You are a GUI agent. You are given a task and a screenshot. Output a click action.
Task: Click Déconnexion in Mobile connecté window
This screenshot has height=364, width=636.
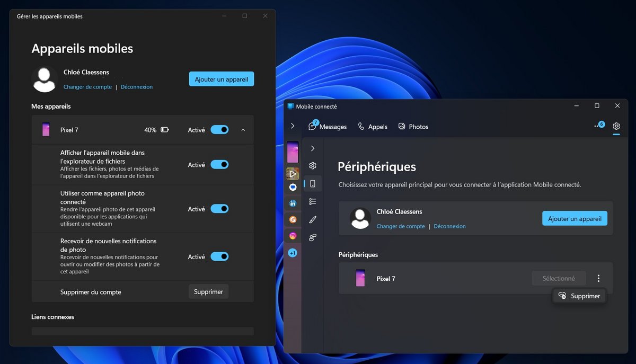(449, 226)
